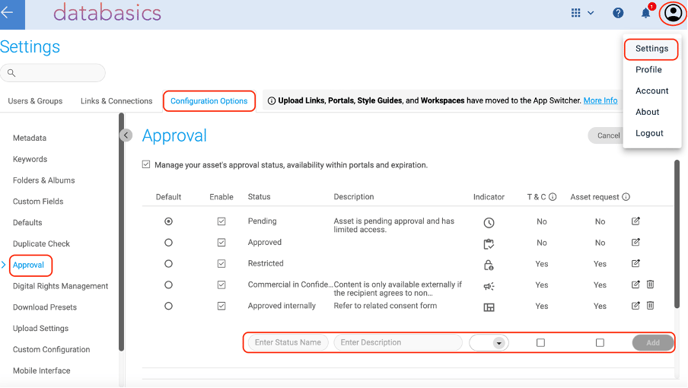
Task: Set Commercial in Confidence as default
Action: pyautogui.click(x=168, y=285)
